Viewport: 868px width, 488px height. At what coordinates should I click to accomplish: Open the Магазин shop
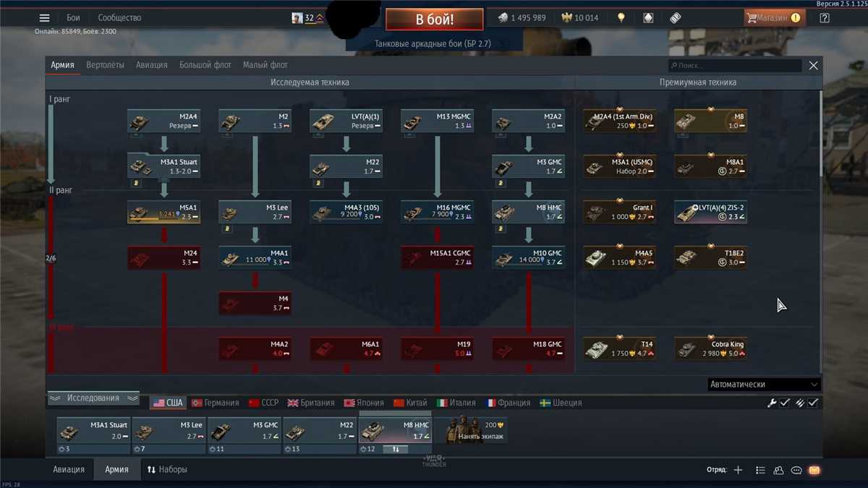775,18
